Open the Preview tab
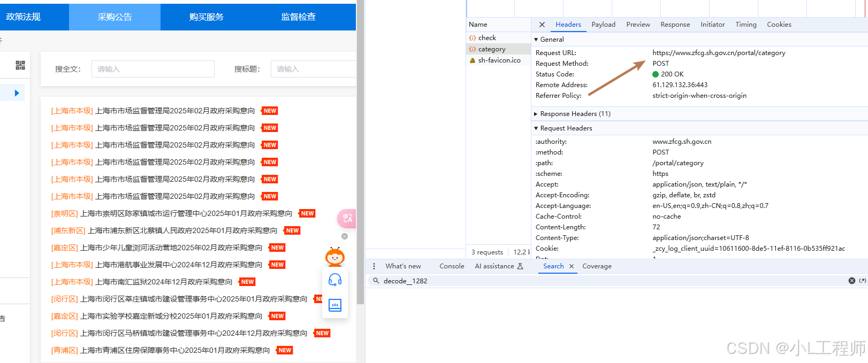Screen dimensions: 868x363 point(638,25)
